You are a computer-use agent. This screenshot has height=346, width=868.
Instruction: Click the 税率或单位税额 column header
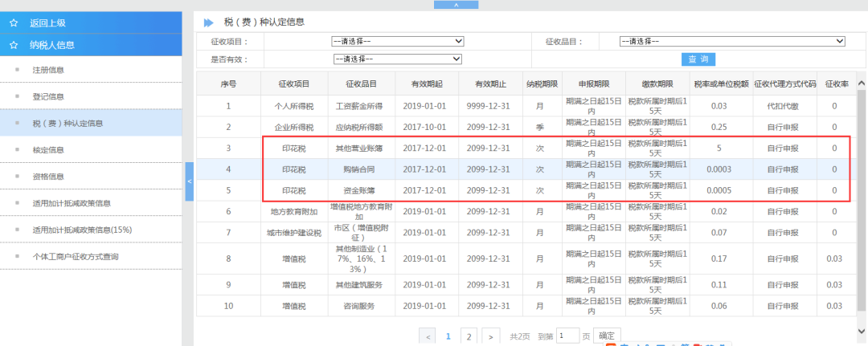[x=721, y=84]
